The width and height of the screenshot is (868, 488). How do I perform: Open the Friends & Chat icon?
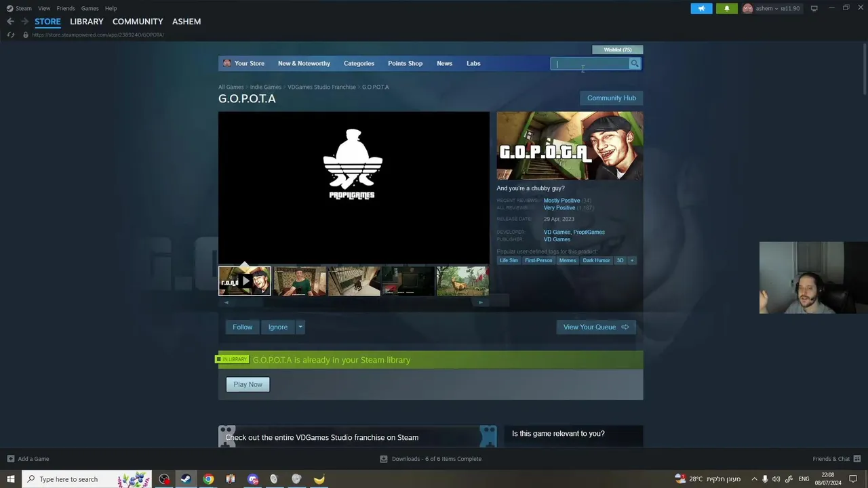pyautogui.click(x=857, y=459)
